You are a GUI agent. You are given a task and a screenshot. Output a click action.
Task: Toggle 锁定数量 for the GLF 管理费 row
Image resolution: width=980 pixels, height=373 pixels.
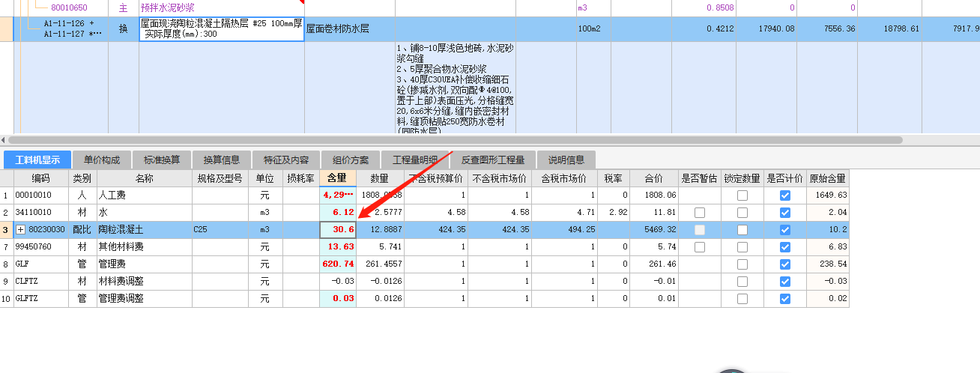point(742,264)
